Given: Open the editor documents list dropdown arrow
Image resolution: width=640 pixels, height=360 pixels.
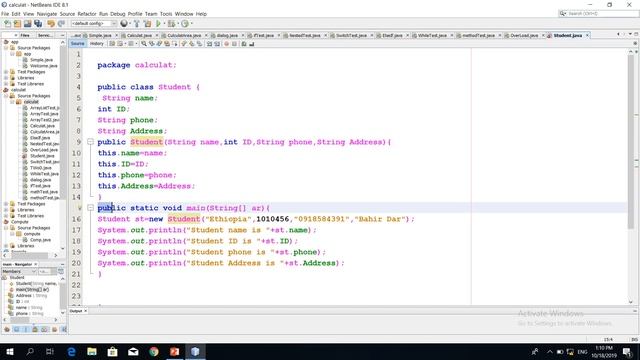Looking at the screenshot, I should click(x=631, y=35).
